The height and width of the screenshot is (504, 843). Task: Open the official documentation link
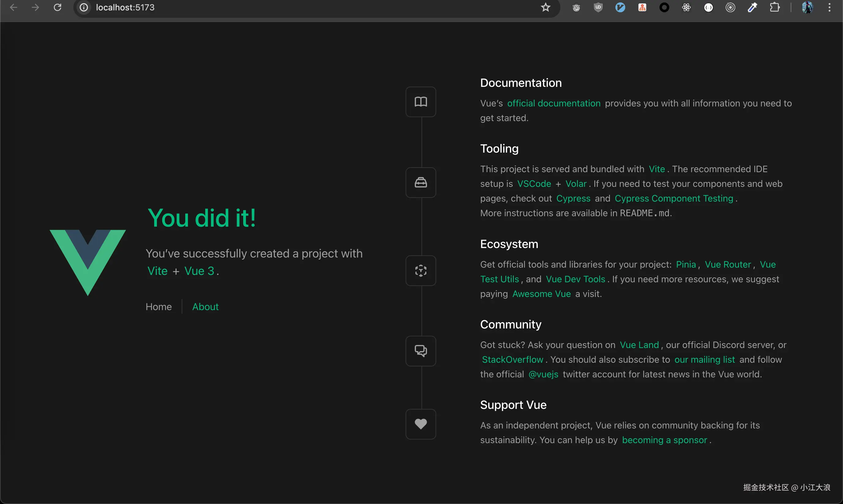(554, 103)
